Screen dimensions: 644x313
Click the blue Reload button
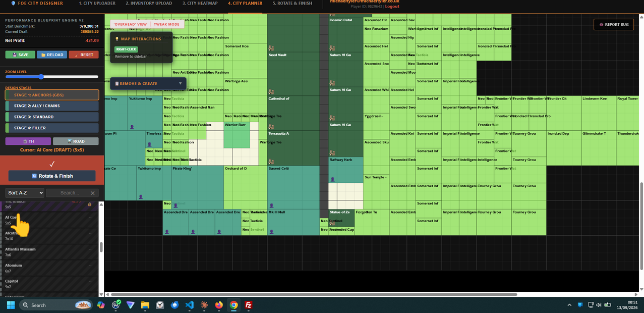click(x=52, y=55)
